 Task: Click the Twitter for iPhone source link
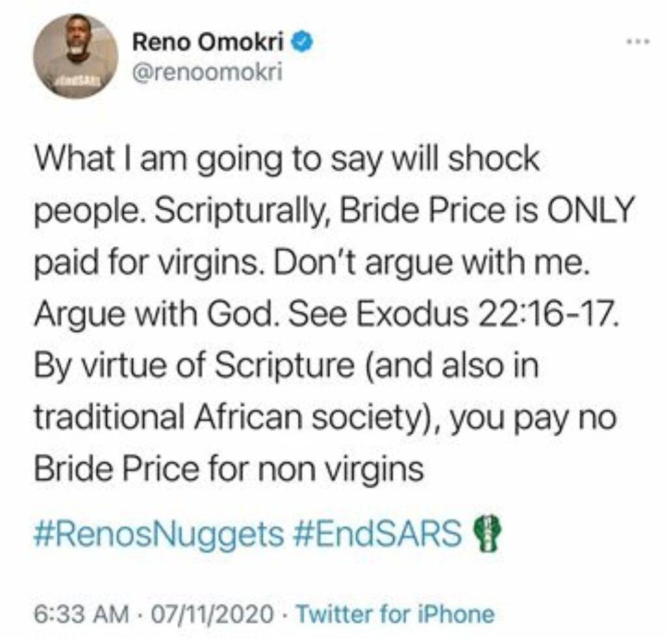coord(395,614)
